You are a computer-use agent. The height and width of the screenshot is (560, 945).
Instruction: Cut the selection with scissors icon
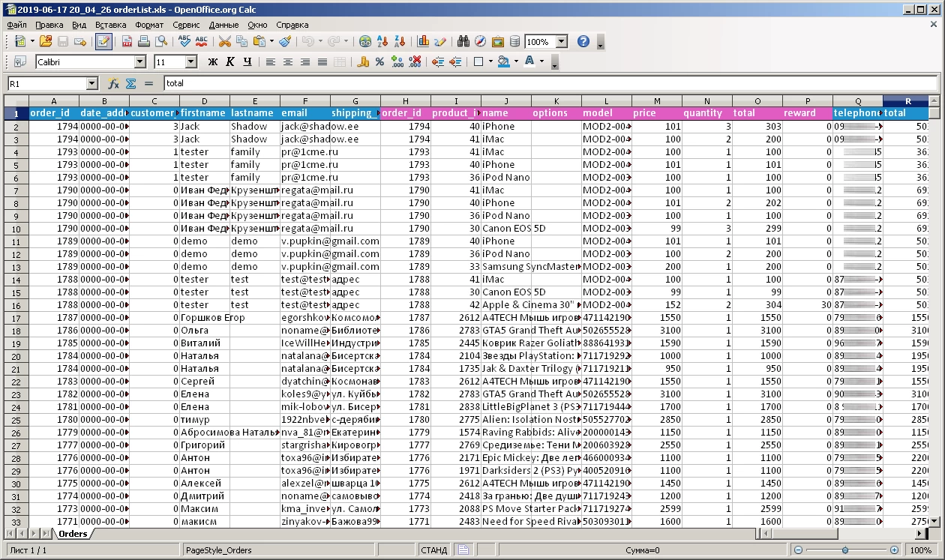click(224, 42)
